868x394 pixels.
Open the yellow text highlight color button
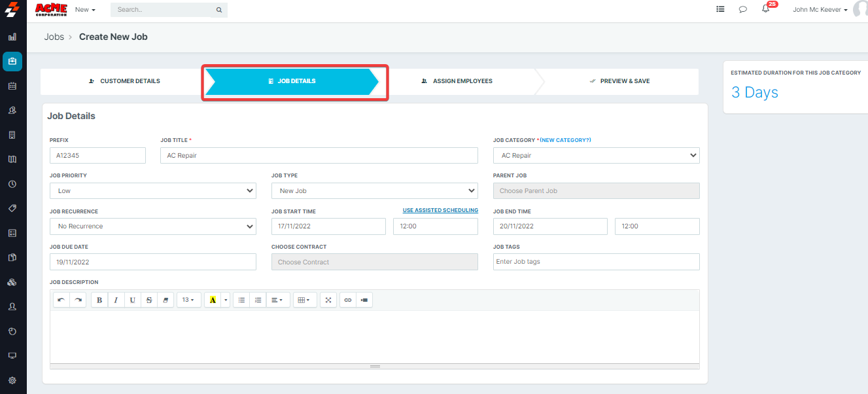tap(213, 300)
